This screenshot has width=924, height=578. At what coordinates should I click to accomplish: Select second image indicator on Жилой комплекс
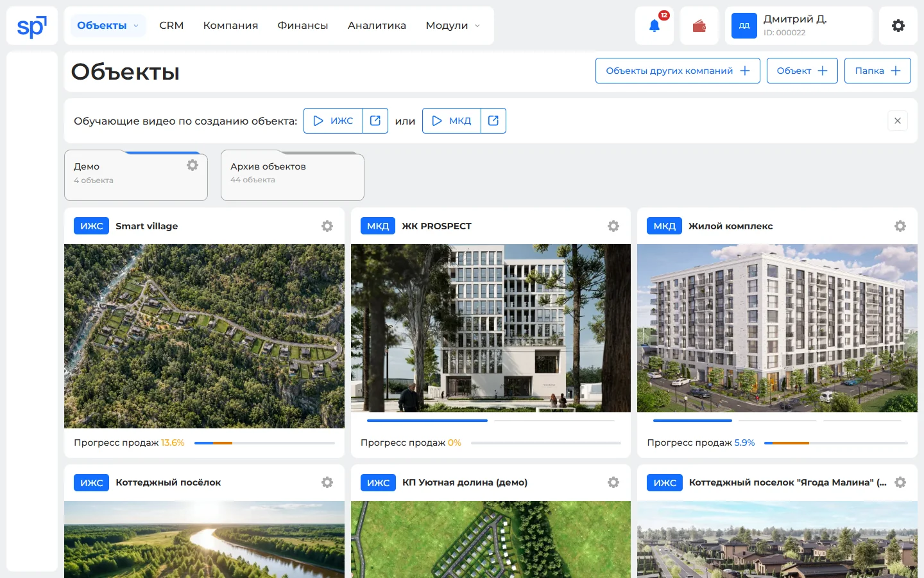[x=778, y=421]
